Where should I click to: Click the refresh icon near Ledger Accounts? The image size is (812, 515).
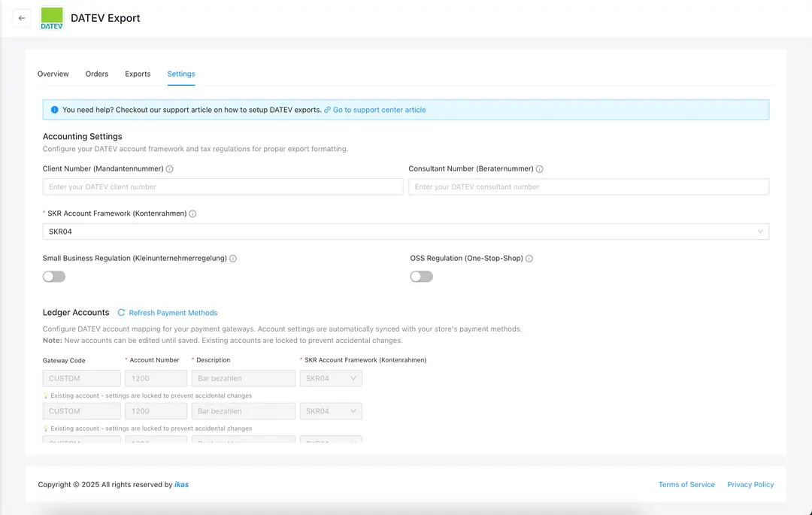(121, 313)
